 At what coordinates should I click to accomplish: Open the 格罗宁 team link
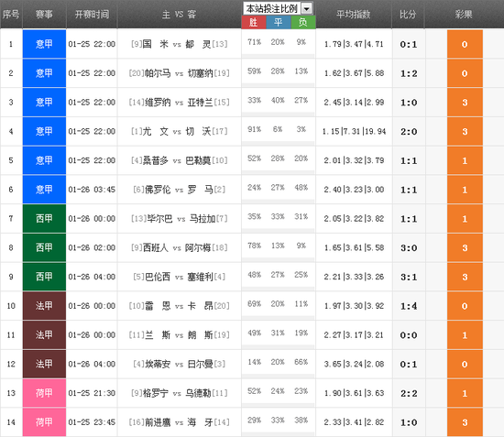(x=156, y=393)
